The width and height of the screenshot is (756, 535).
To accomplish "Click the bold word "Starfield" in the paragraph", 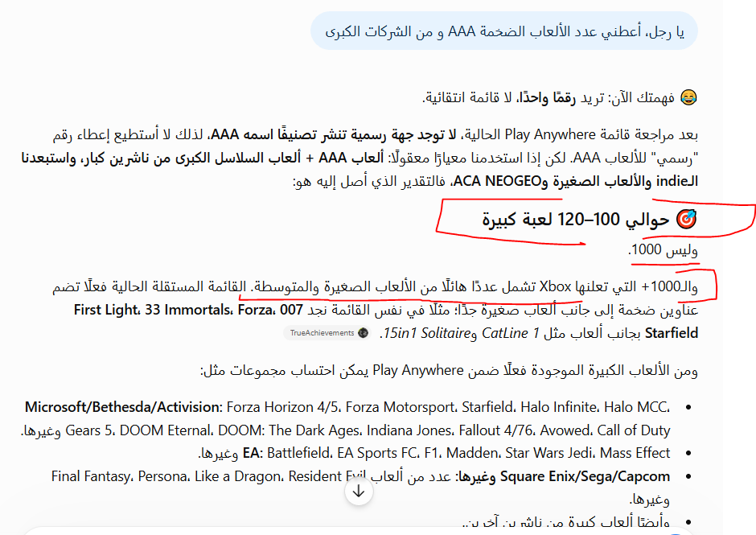I will (671, 333).
